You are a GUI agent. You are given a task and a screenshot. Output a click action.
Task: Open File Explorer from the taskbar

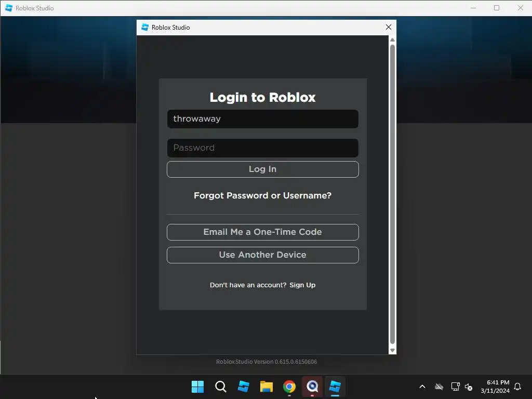point(267,387)
